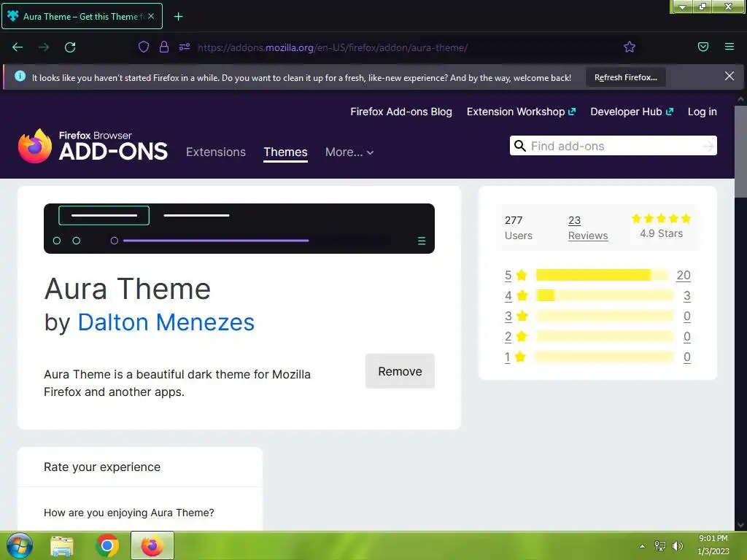The width and height of the screenshot is (747, 560).
Task: Switch to the Extensions section
Action: click(216, 152)
